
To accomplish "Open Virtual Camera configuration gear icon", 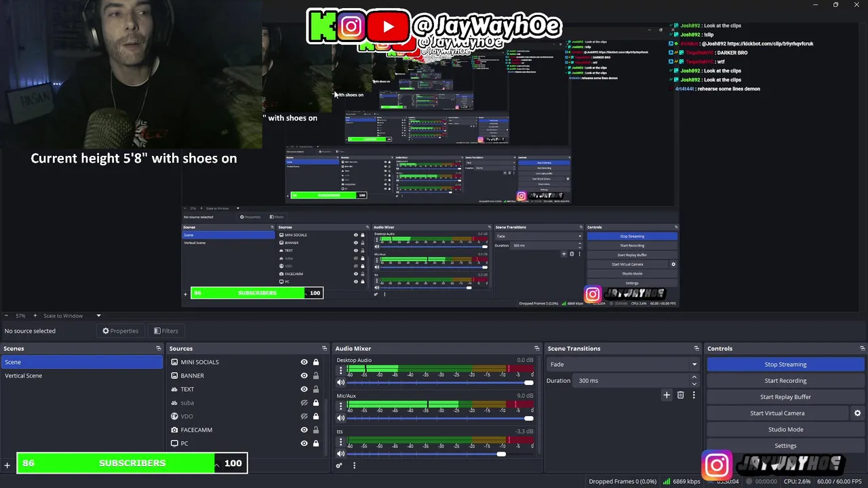I will 857,413.
